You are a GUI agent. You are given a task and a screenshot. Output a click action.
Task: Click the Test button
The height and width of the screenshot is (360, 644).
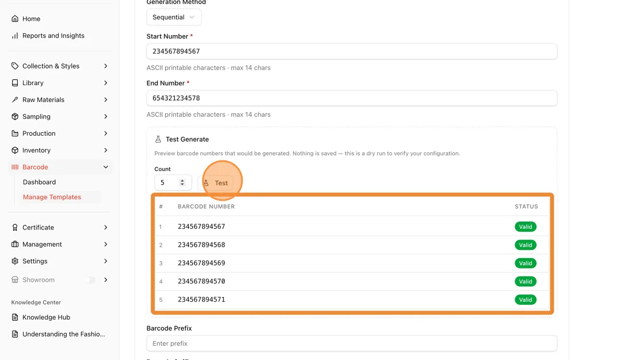pos(216,183)
